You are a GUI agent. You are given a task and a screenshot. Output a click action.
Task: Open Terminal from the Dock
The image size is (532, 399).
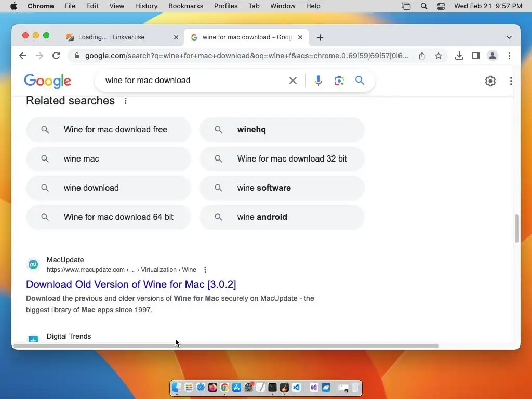coord(272,388)
